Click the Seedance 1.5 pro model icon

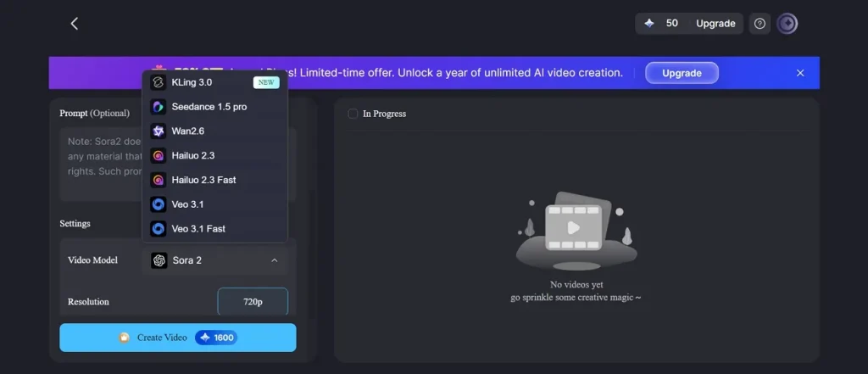[x=159, y=107]
